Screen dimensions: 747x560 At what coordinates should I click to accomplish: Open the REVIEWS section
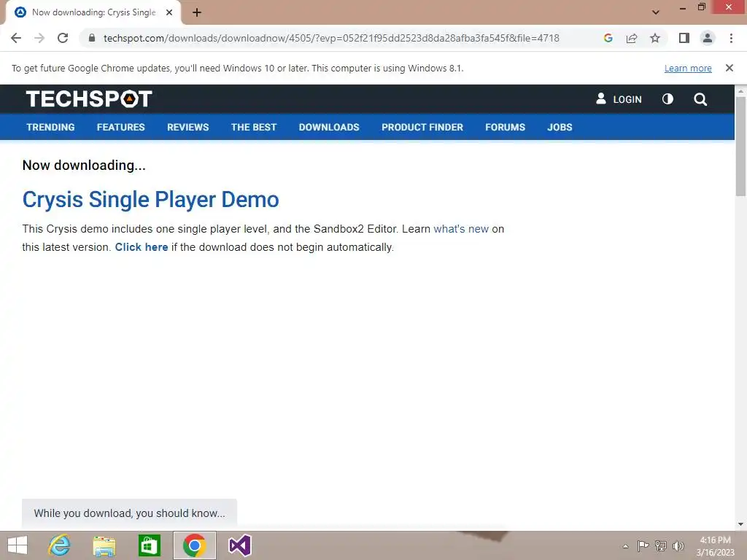(187, 127)
